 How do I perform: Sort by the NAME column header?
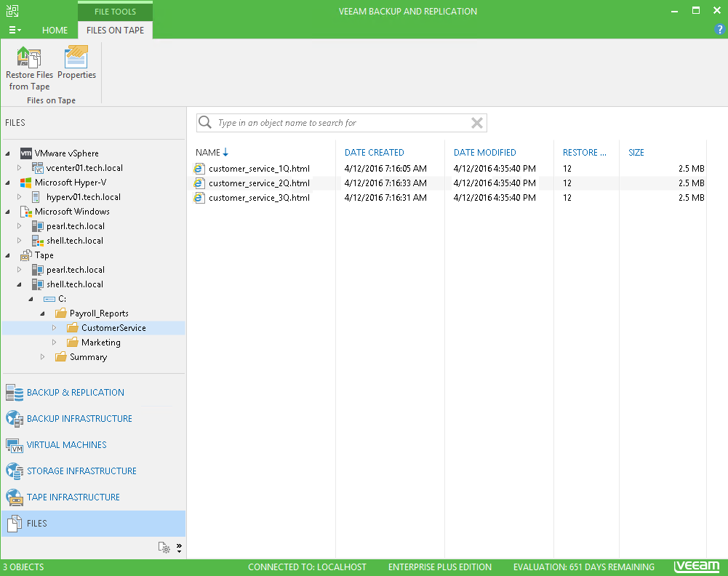point(208,153)
